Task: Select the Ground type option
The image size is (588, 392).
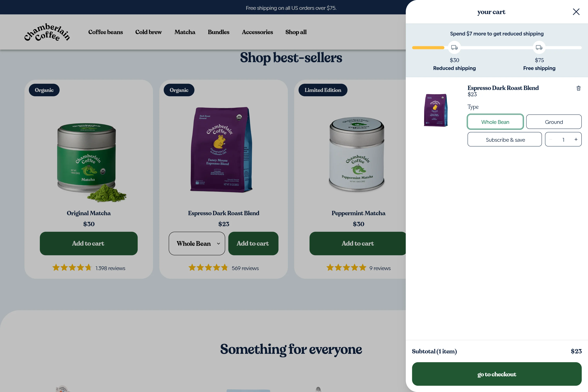Action: [554, 122]
